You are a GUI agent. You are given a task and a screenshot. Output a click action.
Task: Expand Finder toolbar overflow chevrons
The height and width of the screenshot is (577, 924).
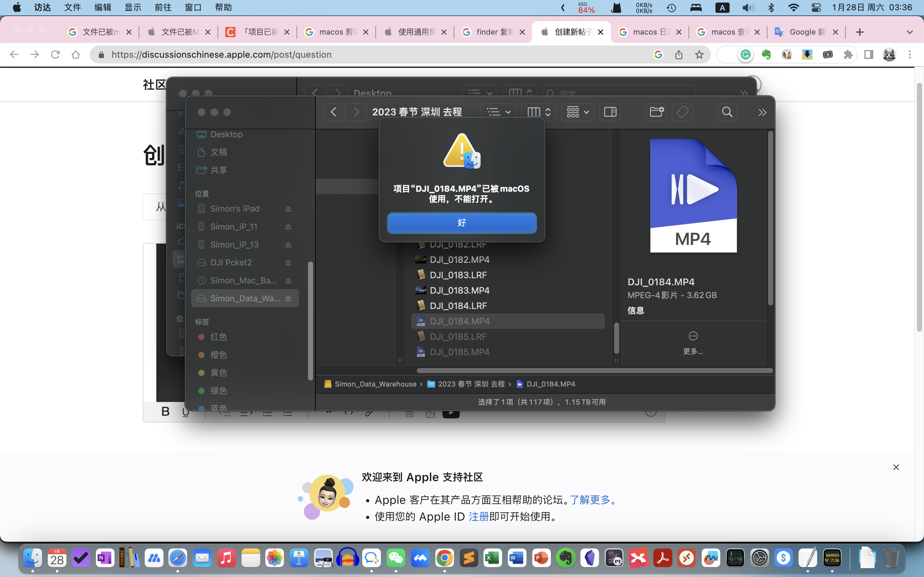coord(762,113)
